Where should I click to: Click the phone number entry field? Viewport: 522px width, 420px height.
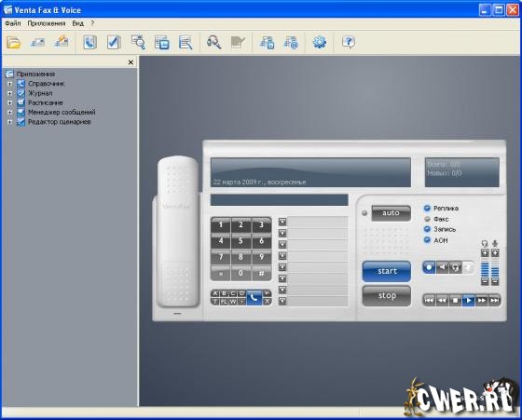click(x=280, y=200)
